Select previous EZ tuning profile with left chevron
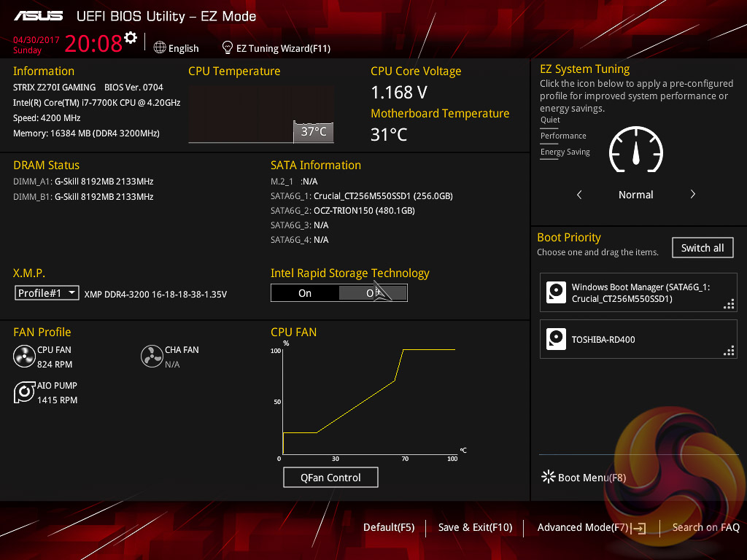The image size is (747, 560). tap(579, 194)
